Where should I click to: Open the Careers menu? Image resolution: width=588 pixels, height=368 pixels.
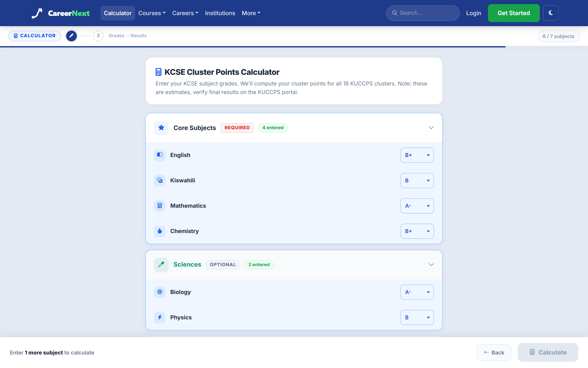click(185, 13)
